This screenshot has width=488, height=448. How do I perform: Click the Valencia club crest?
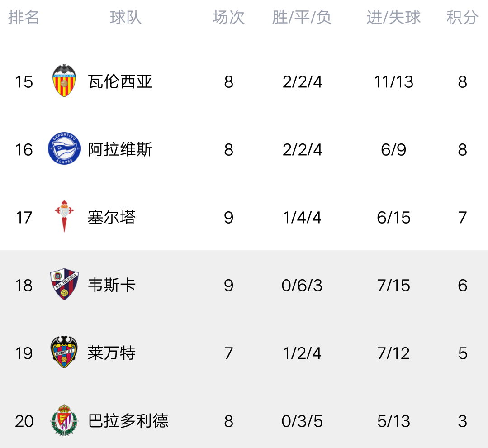pyautogui.click(x=64, y=81)
